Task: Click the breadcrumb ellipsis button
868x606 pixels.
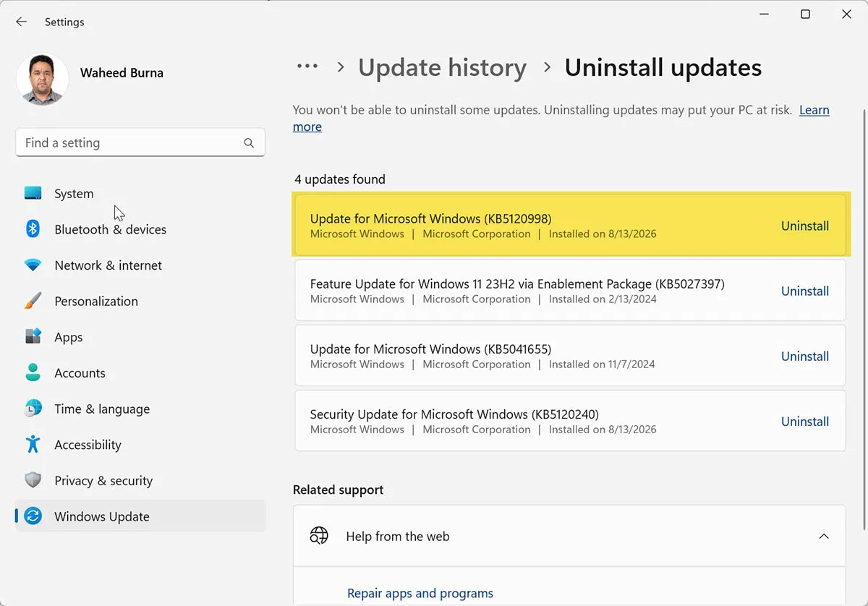Action: click(307, 67)
